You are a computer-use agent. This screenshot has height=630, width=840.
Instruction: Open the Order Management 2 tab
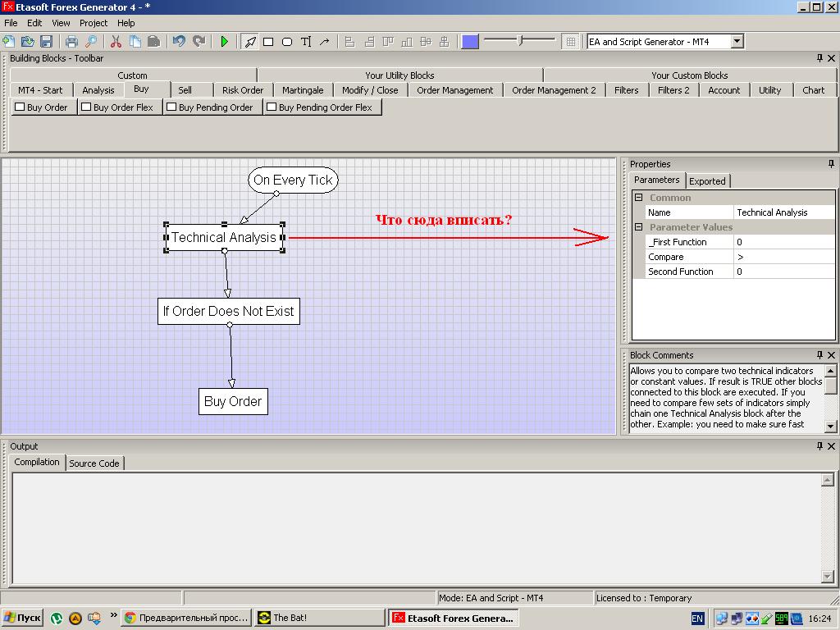pos(554,90)
